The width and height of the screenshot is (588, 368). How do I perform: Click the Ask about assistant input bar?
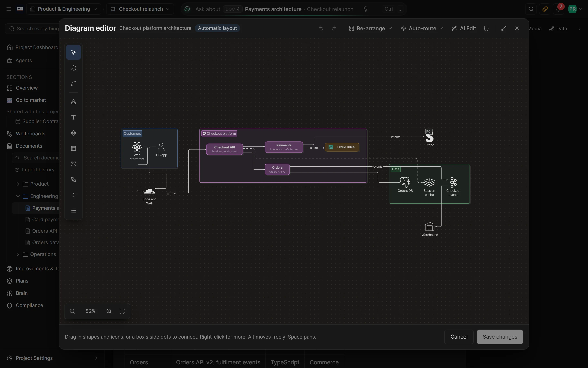tap(294, 9)
